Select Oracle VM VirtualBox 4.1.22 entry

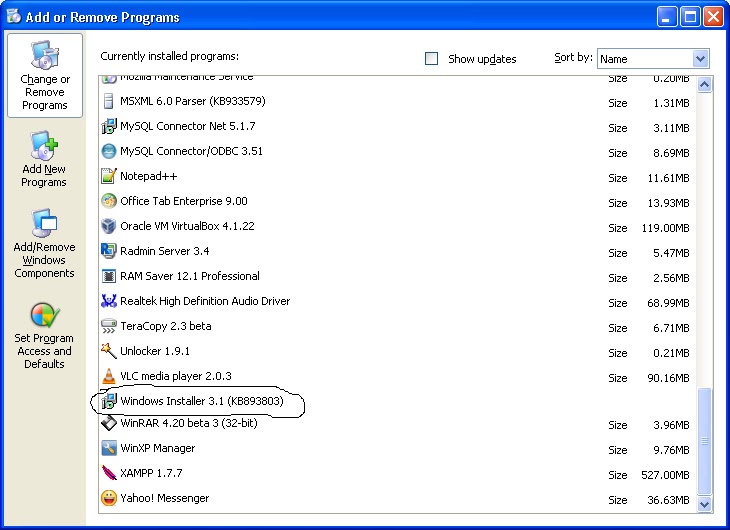point(396,226)
